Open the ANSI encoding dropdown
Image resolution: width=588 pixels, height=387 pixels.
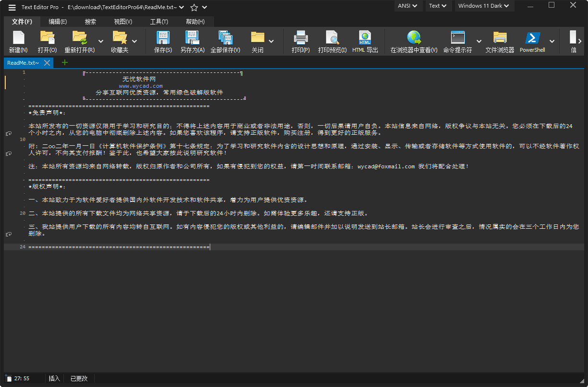[408, 6]
